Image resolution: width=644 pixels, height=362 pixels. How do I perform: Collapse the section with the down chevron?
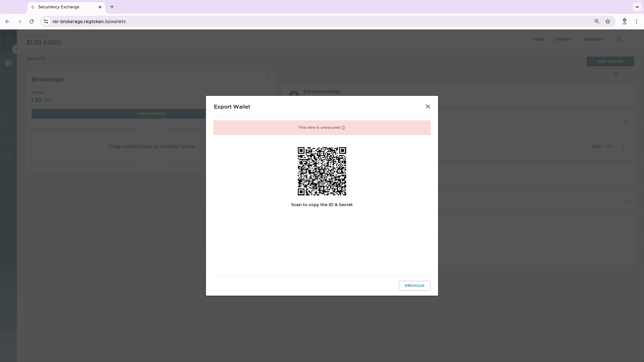click(626, 122)
